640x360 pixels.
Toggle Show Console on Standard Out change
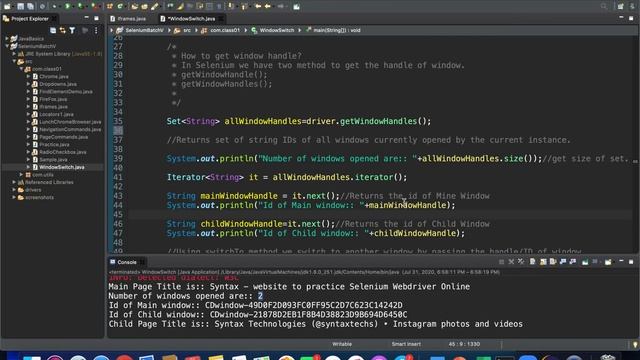click(563, 262)
